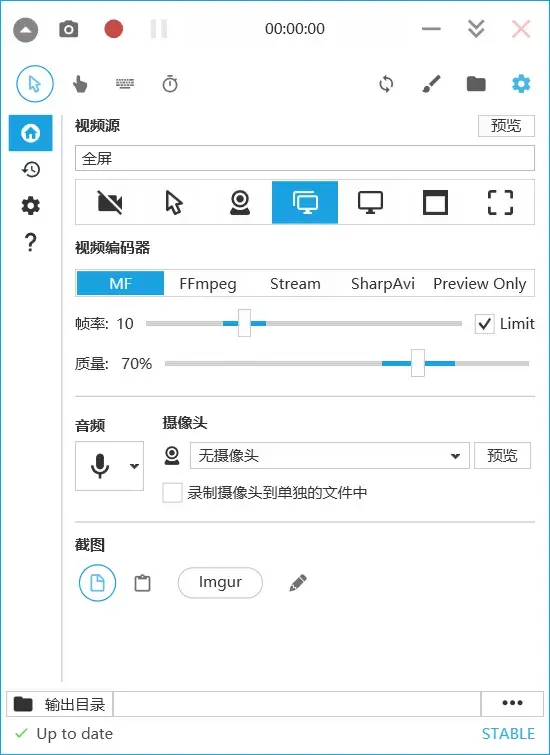Click the refresh sources icon
550x755 pixels.
[x=386, y=84]
